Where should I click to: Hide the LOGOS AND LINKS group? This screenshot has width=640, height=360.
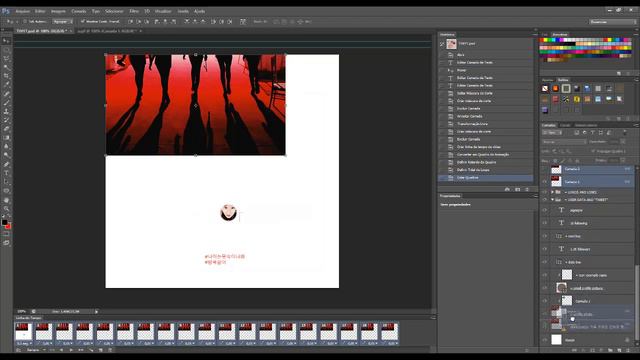544,192
